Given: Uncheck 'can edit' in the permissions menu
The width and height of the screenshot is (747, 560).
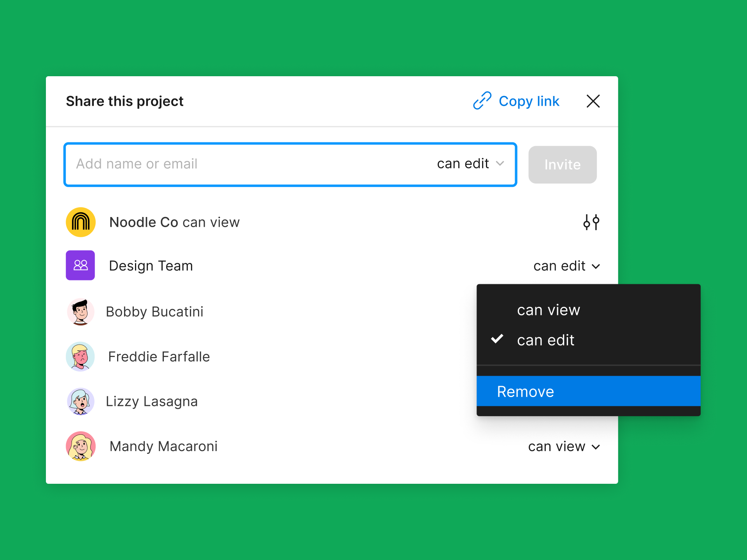Looking at the screenshot, I should tap(545, 339).
